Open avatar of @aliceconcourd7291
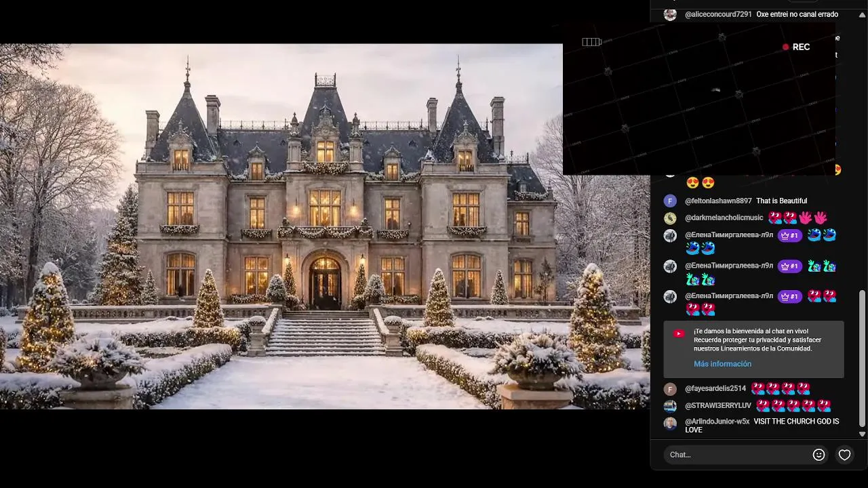Viewport: 868px width, 488px height. point(670,14)
